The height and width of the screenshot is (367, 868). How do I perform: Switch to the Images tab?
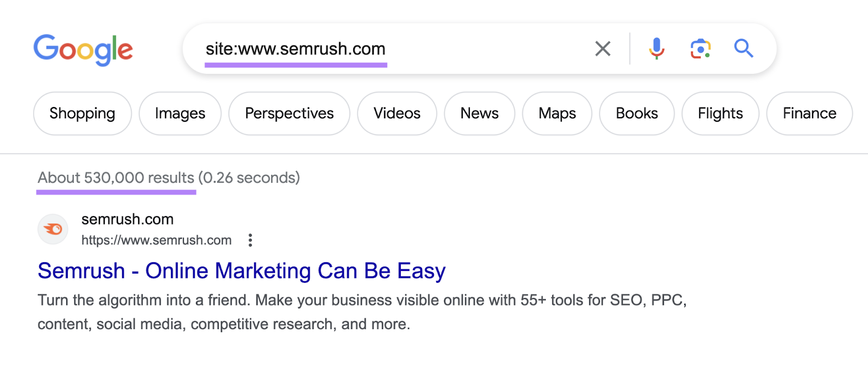coord(180,113)
